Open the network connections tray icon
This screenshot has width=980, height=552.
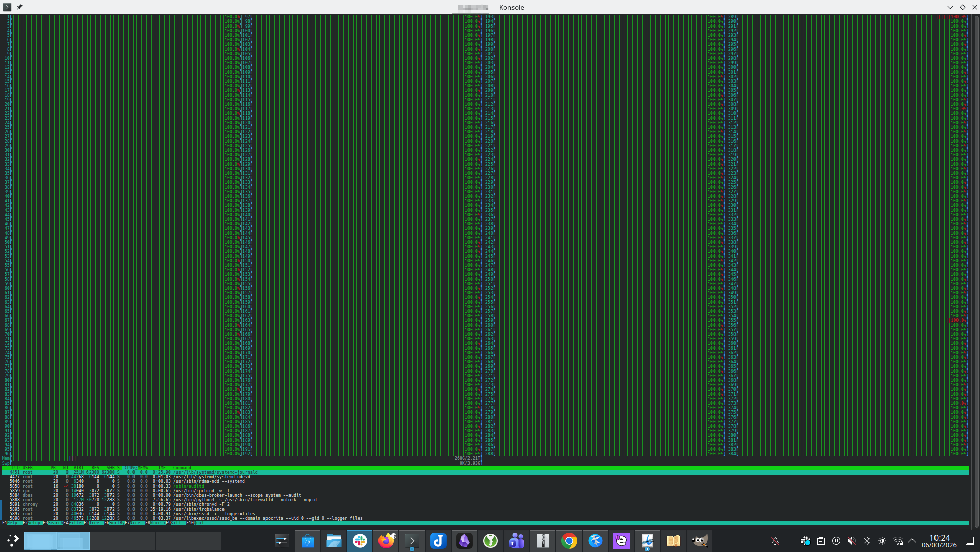(x=898, y=541)
